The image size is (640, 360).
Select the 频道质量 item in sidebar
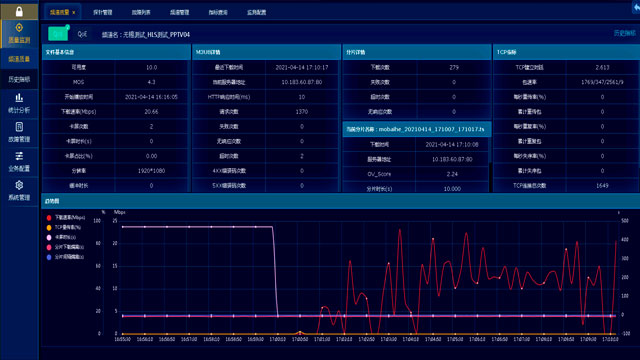coord(19,59)
